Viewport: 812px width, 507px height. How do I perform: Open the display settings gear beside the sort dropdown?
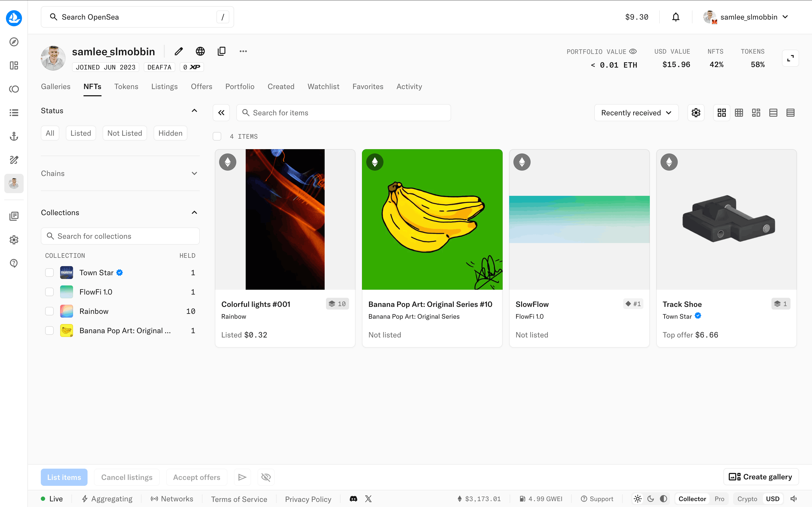(695, 113)
